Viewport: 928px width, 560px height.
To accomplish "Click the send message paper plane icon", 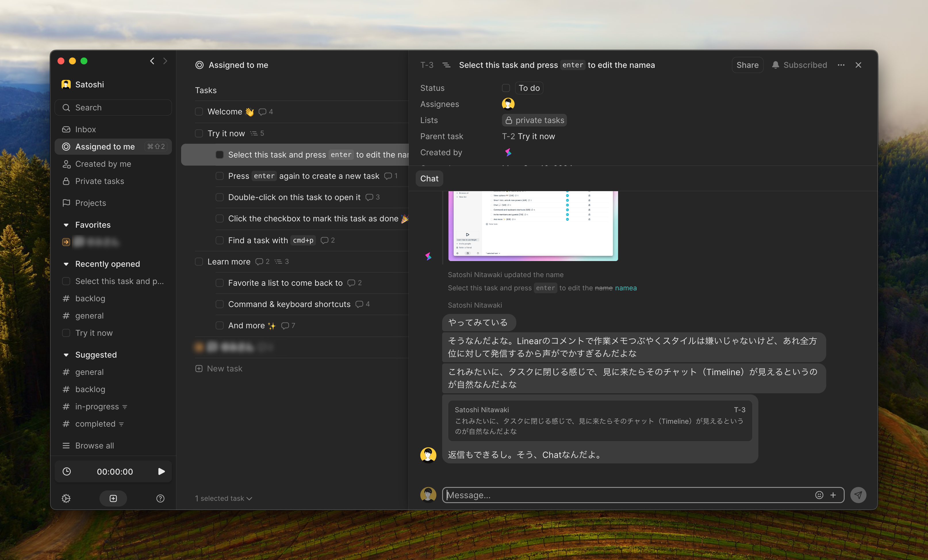I will [x=858, y=495].
